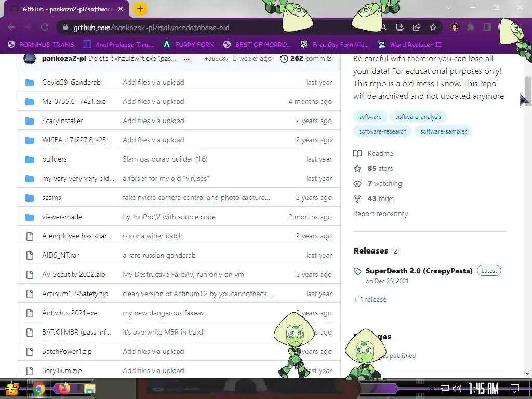
Task: Open AV Secutity 2022.zip file
Action: pos(74,274)
